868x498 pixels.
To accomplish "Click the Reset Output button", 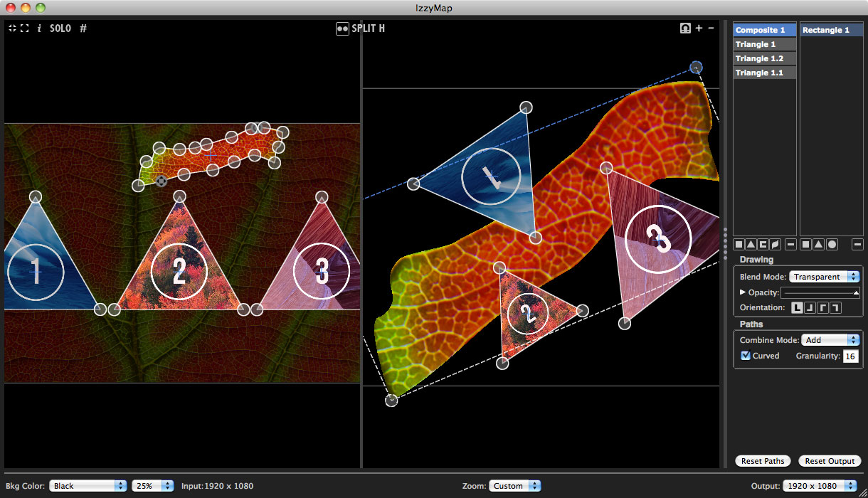I will [x=830, y=461].
